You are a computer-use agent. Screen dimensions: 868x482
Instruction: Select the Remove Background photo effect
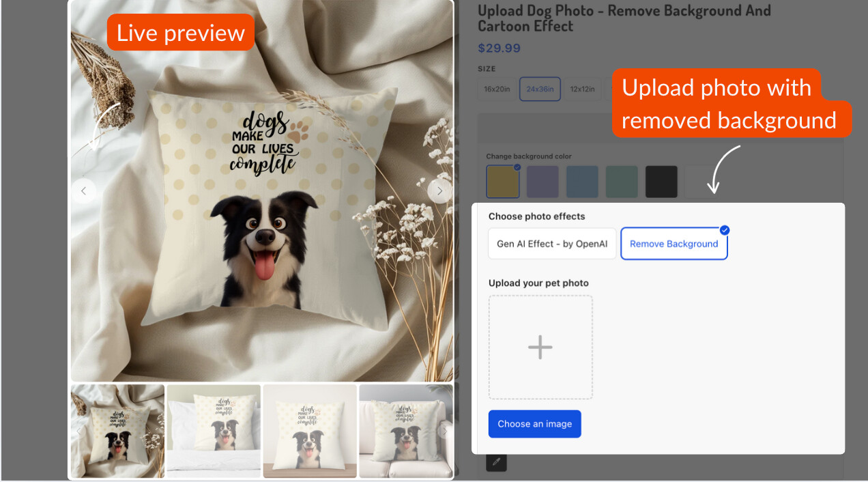click(x=674, y=244)
